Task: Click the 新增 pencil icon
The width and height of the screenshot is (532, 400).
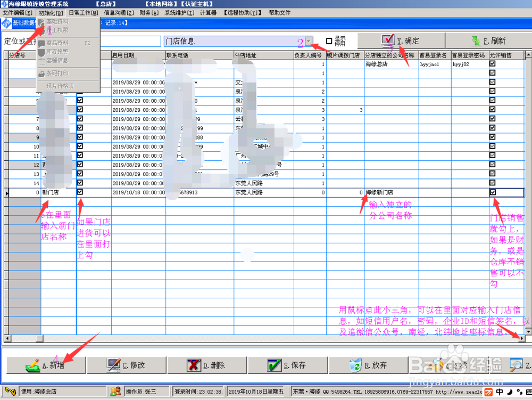Action: (32, 365)
